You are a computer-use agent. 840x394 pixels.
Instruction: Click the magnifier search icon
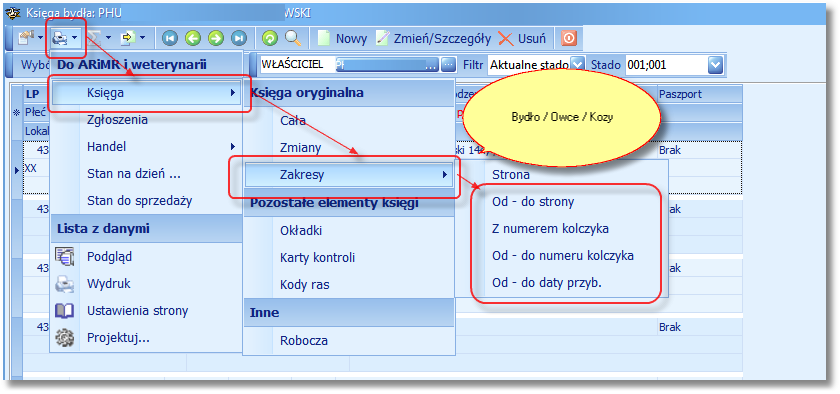[x=292, y=38]
